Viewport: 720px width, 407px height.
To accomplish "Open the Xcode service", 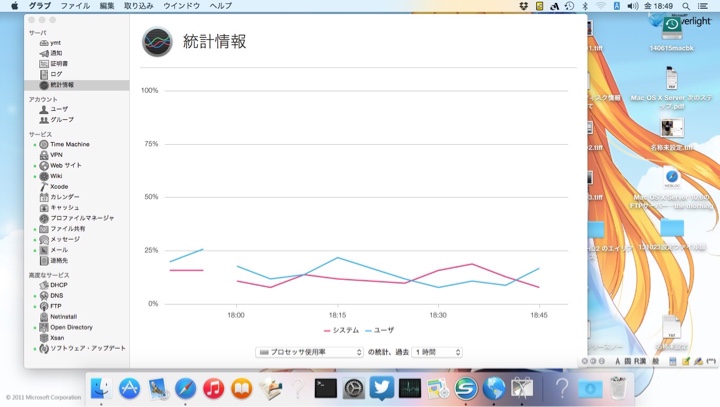I will [x=54, y=187].
